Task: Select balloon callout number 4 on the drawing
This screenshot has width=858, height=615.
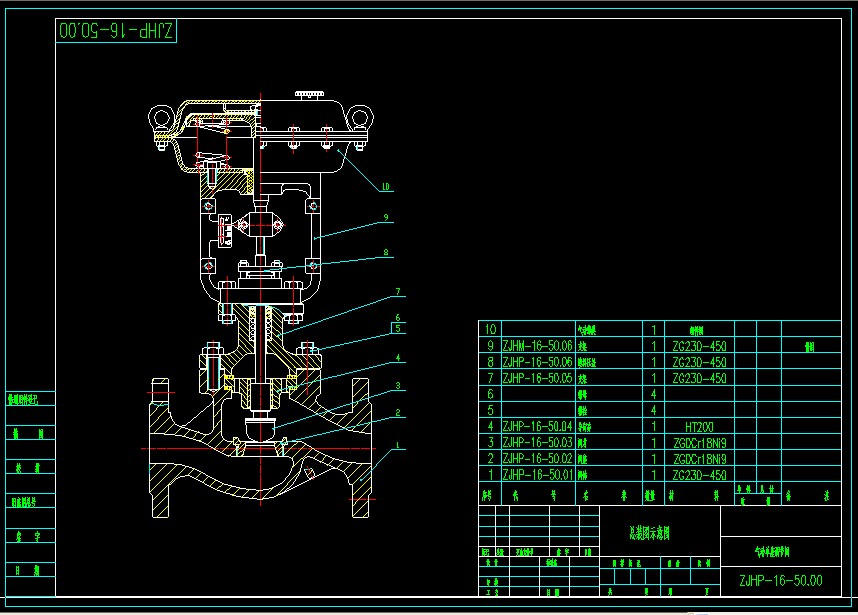Action: tap(397, 357)
